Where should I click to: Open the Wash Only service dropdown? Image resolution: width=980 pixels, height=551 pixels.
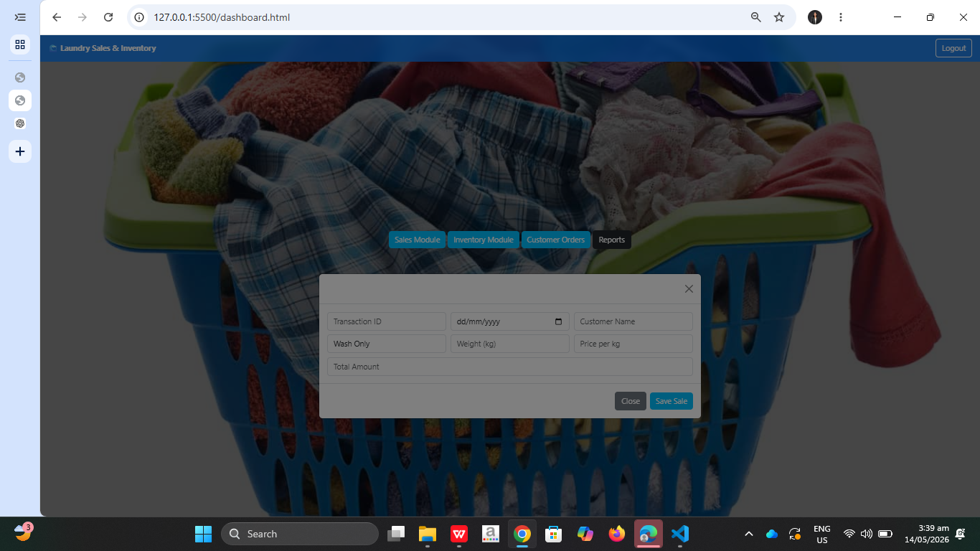(387, 344)
